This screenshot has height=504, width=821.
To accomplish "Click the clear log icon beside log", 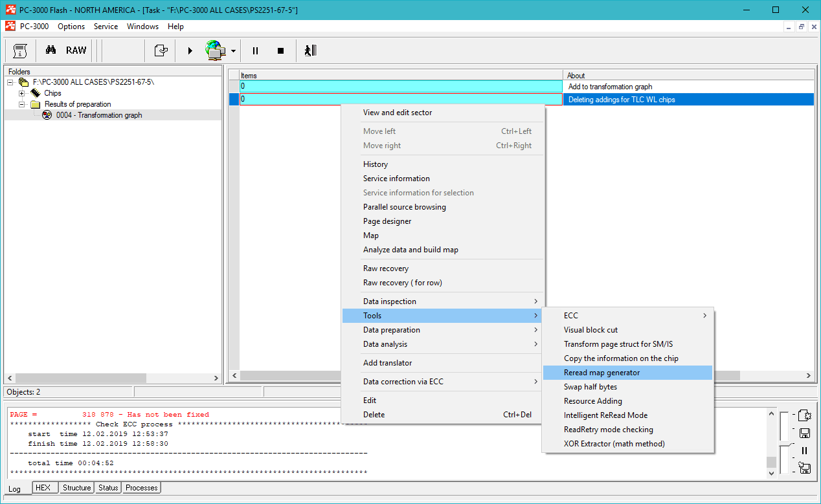I will (x=805, y=415).
